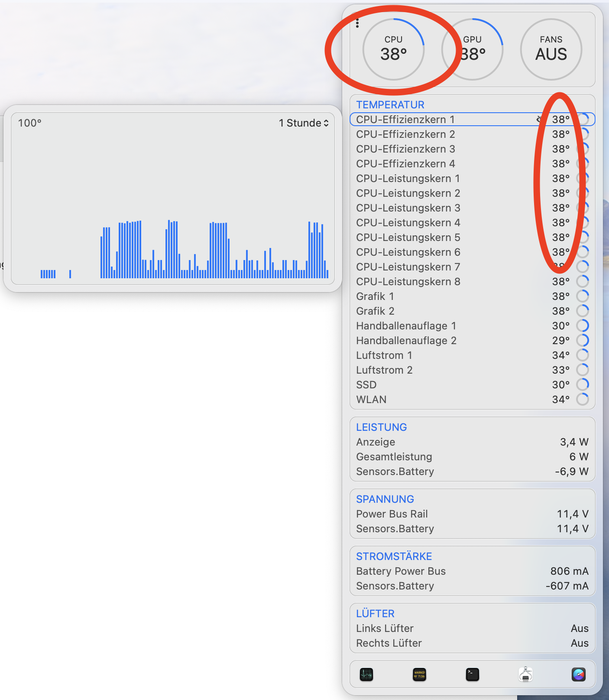Image resolution: width=609 pixels, height=700 pixels.
Task: Click the TEMPERATUR section header
Action: (x=390, y=104)
